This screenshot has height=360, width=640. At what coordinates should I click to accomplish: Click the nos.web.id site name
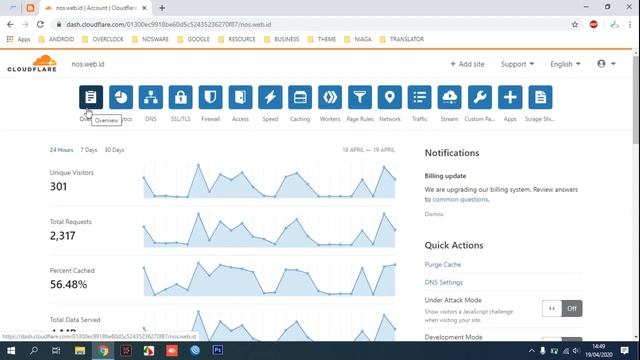click(88, 64)
